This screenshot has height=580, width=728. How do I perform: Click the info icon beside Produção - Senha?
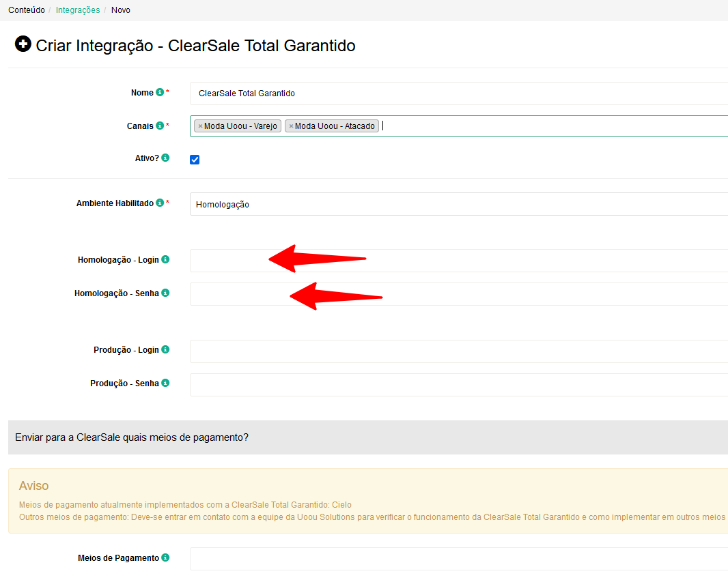[x=165, y=383]
